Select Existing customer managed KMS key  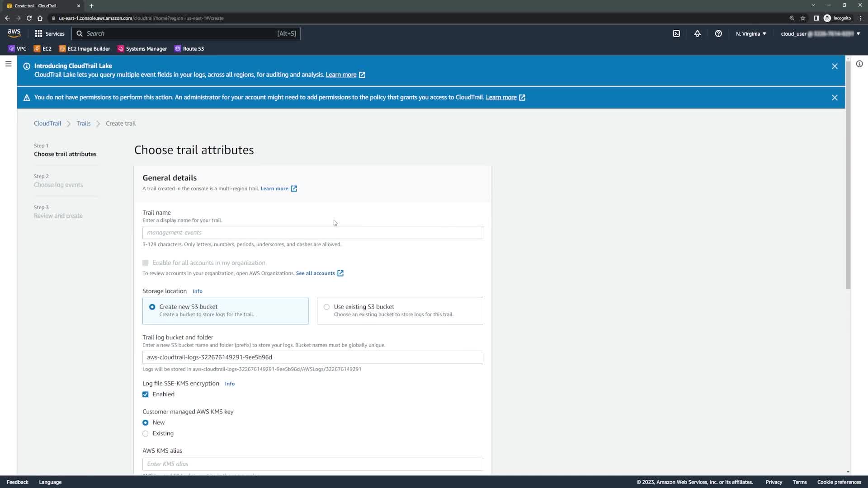point(146,433)
